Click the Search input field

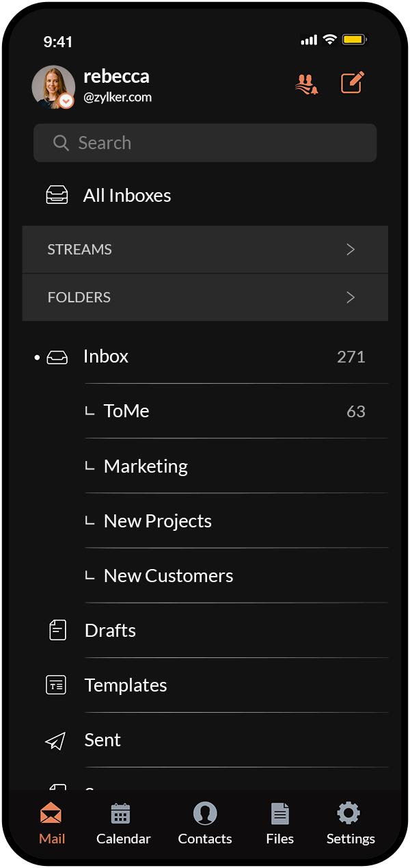point(205,143)
